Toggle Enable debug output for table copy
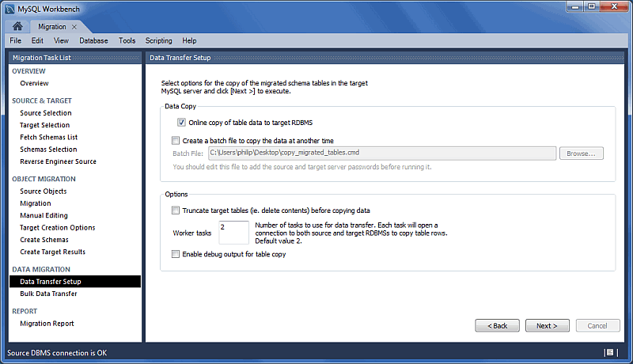The image size is (633, 364). (x=175, y=254)
